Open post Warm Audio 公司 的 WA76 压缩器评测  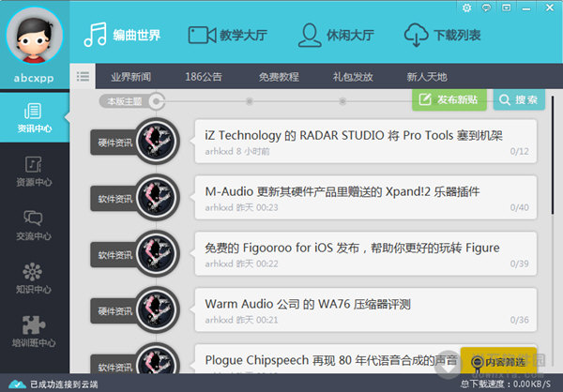(x=366, y=309)
